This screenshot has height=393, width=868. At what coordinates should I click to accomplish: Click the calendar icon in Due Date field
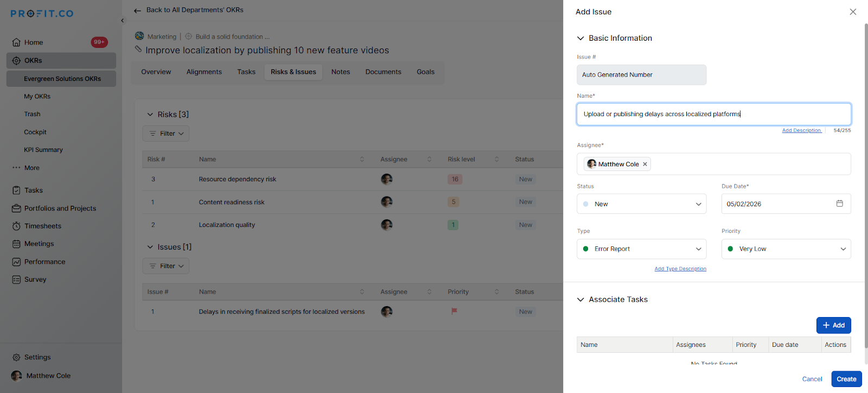pyautogui.click(x=839, y=204)
